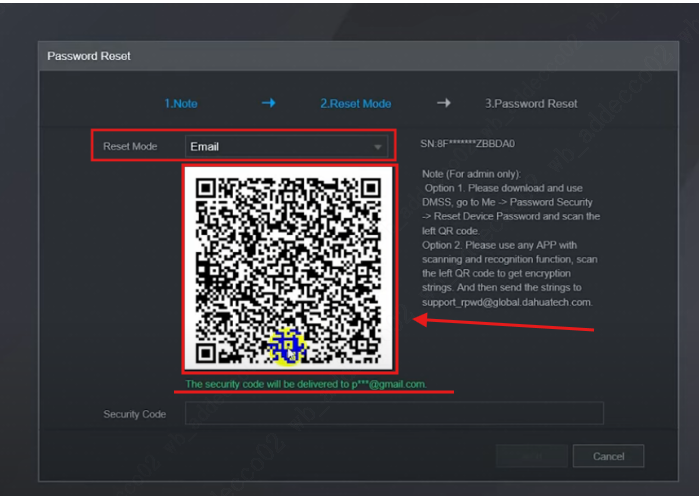
Task: Click the support_rpwd@global.dahuatech.com email address
Action: point(507,302)
